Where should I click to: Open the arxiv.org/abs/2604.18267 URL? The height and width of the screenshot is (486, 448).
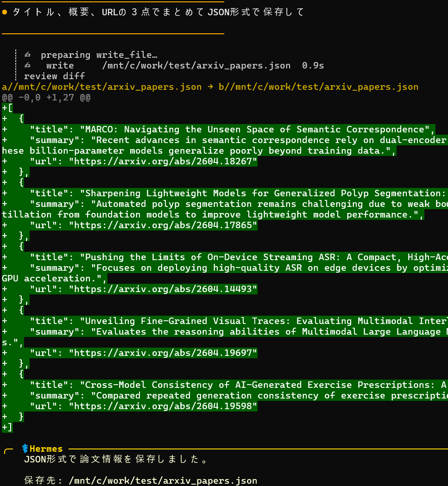click(x=163, y=162)
